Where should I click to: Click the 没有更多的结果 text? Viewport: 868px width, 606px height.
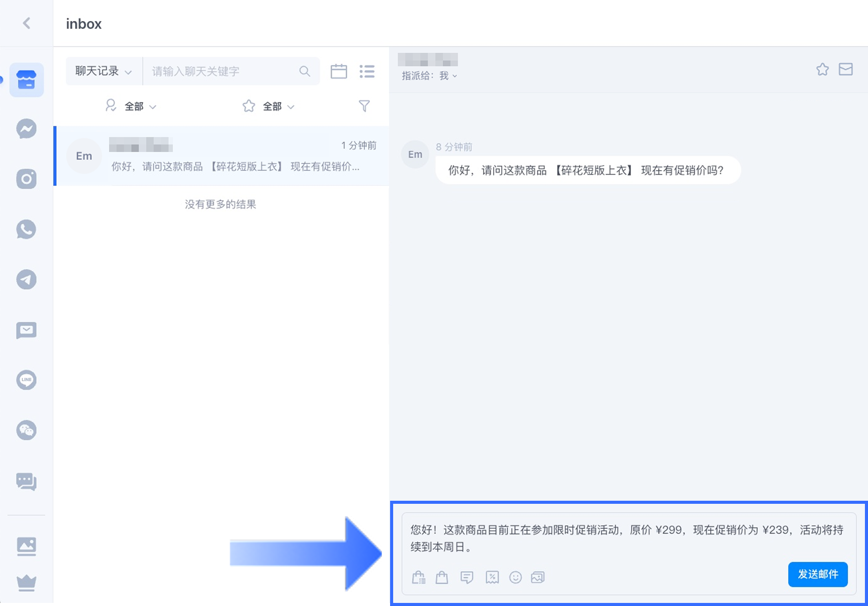221,204
